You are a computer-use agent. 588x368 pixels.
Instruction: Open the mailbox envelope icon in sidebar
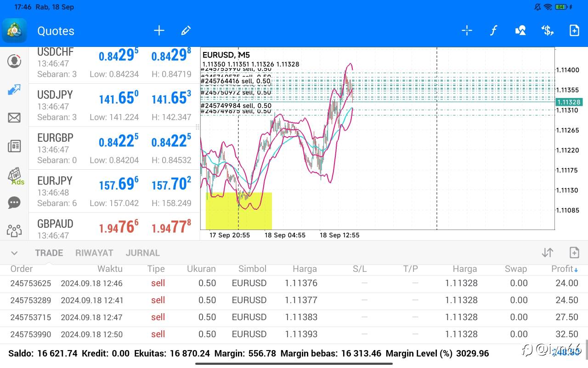click(x=14, y=118)
